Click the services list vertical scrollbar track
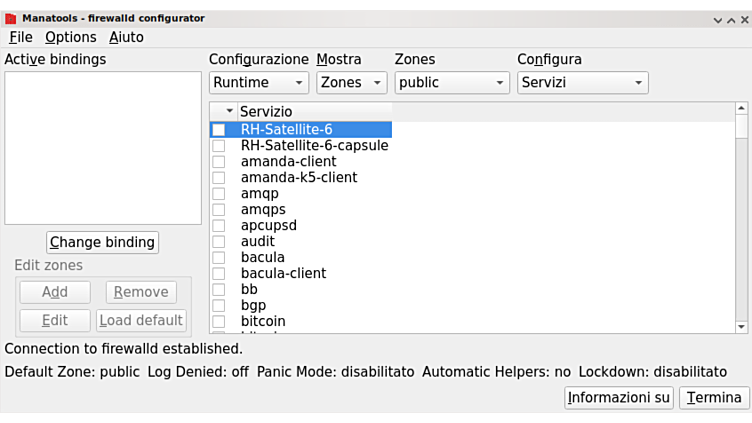752x423 pixels. [741, 230]
